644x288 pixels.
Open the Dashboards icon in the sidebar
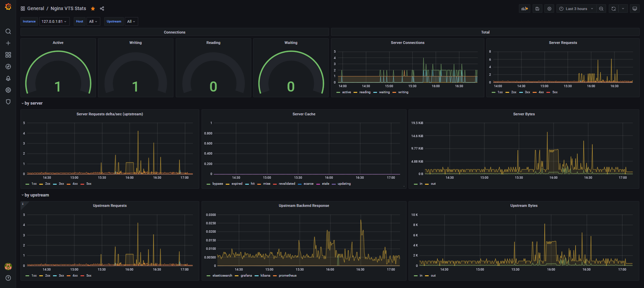[x=8, y=55]
